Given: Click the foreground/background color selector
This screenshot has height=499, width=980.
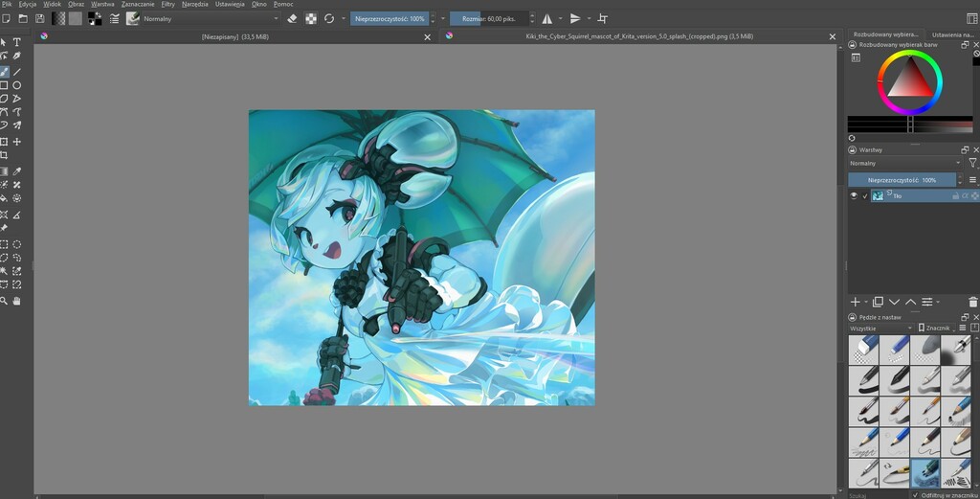Looking at the screenshot, I should 95,19.
